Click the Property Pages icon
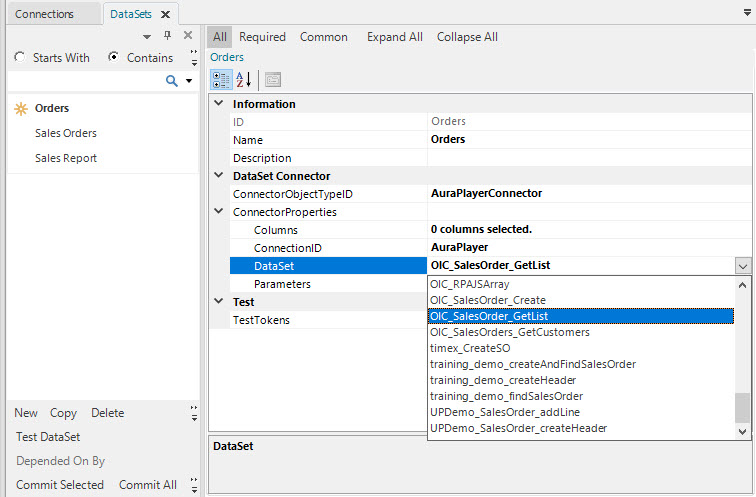 coord(273,80)
